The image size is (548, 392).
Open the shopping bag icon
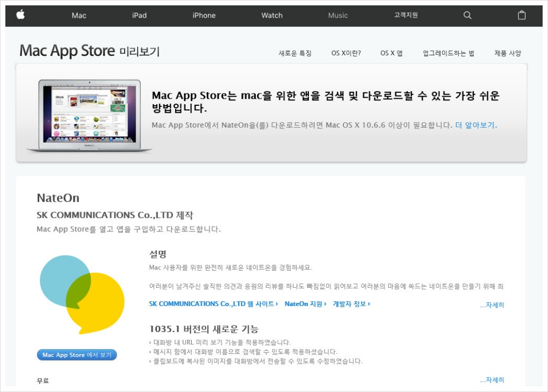[522, 15]
